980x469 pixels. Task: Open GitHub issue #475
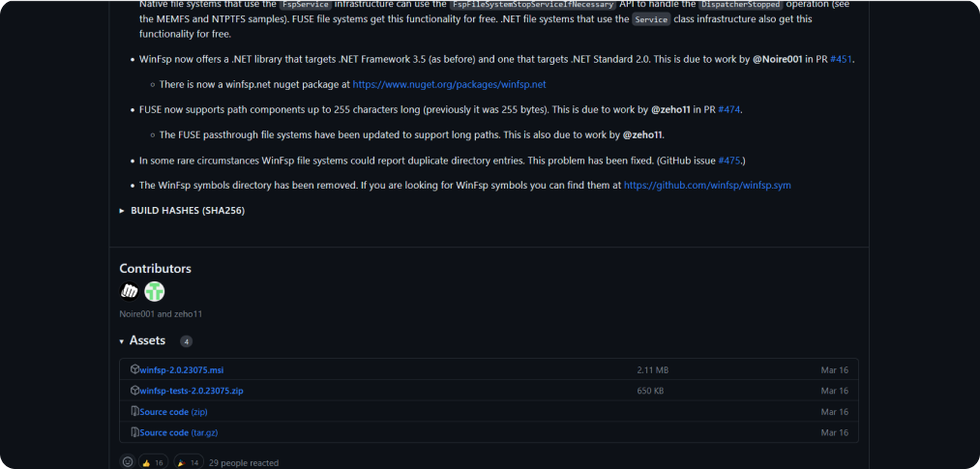click(x=730, y=160)
